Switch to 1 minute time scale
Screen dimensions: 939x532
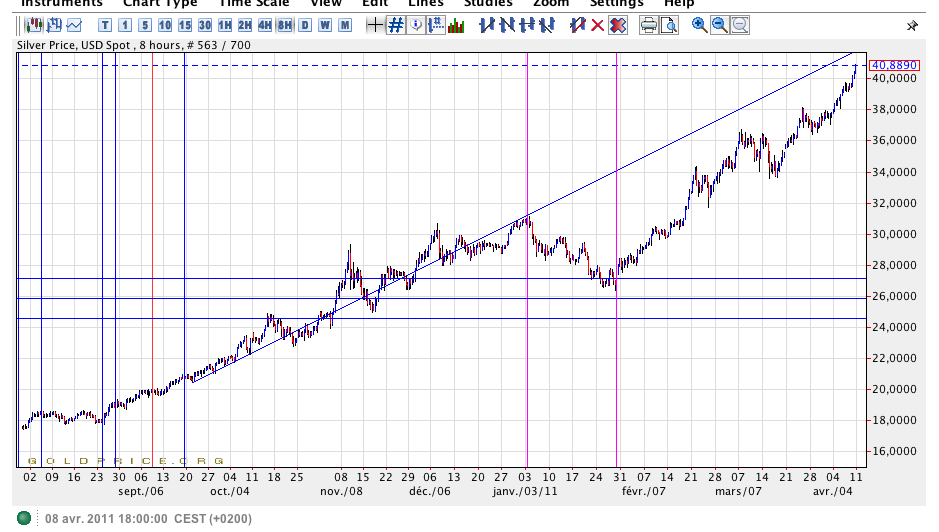[x=125, y=25]
